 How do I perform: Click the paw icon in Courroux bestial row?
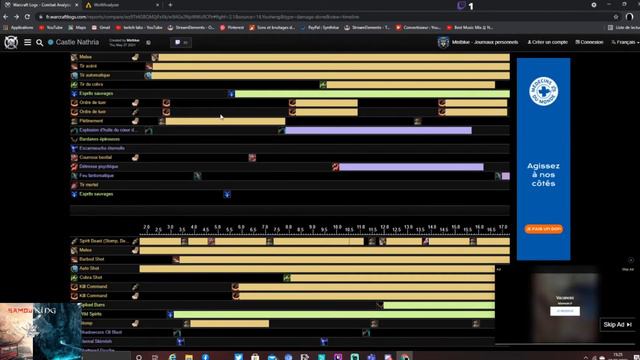135,158
